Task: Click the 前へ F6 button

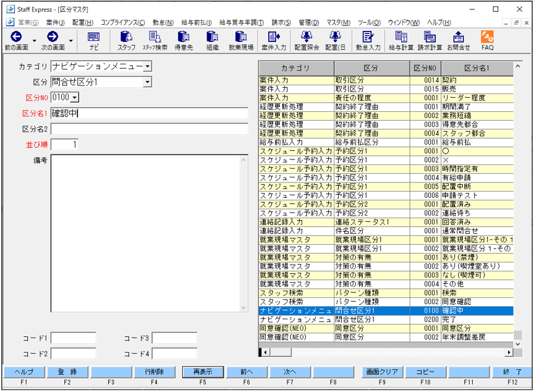Action: pyautogui.click(x=247, y=372)
